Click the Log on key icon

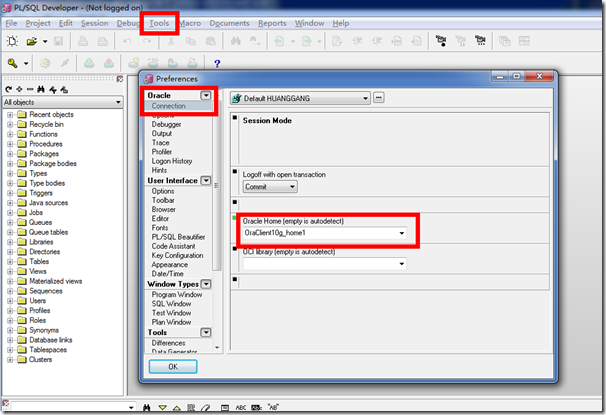point(12,63)
